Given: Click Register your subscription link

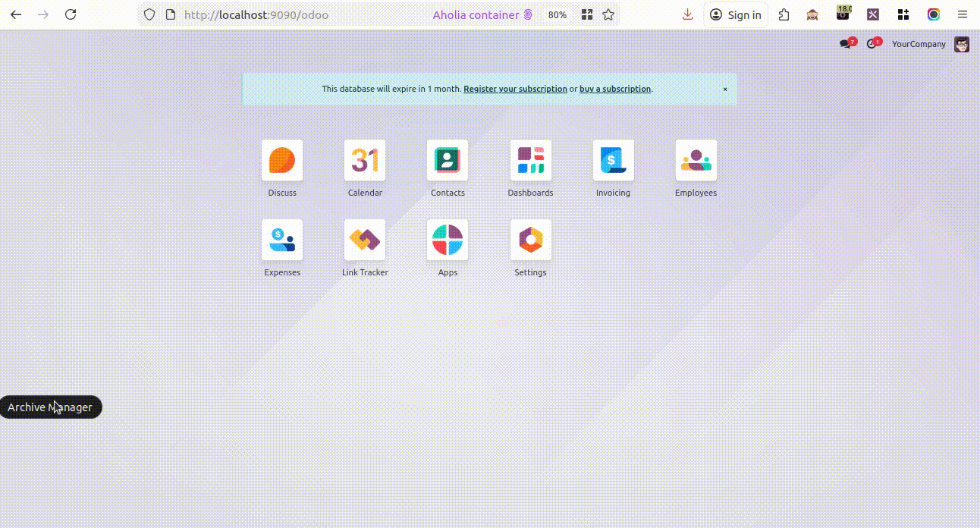Looking at the screenshot, I should pos(515,89).
